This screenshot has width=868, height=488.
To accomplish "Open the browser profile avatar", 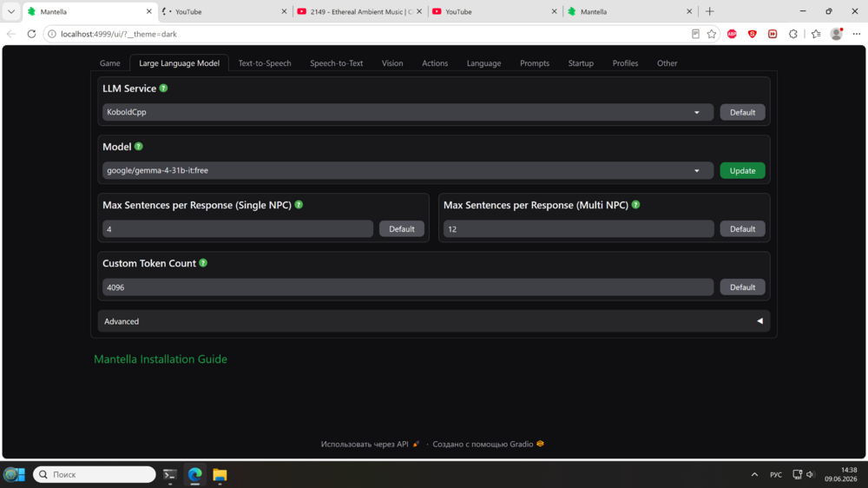I will click(x=837, y=34).
